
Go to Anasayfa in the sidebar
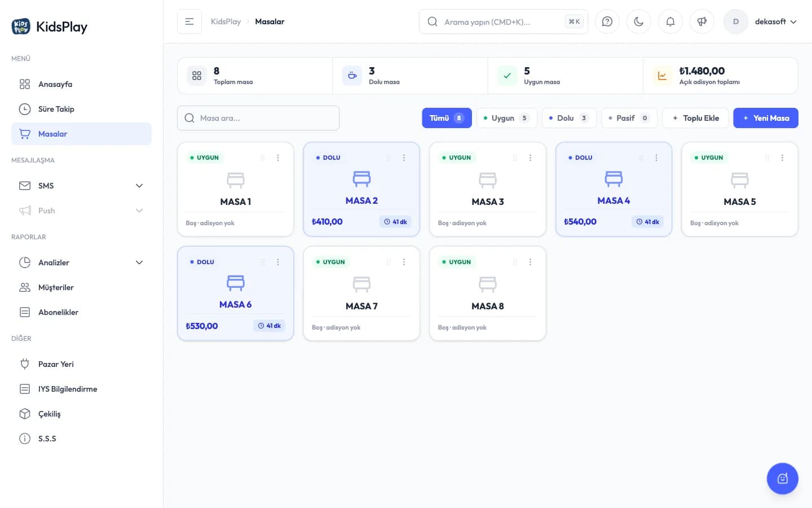click(81, 84)
